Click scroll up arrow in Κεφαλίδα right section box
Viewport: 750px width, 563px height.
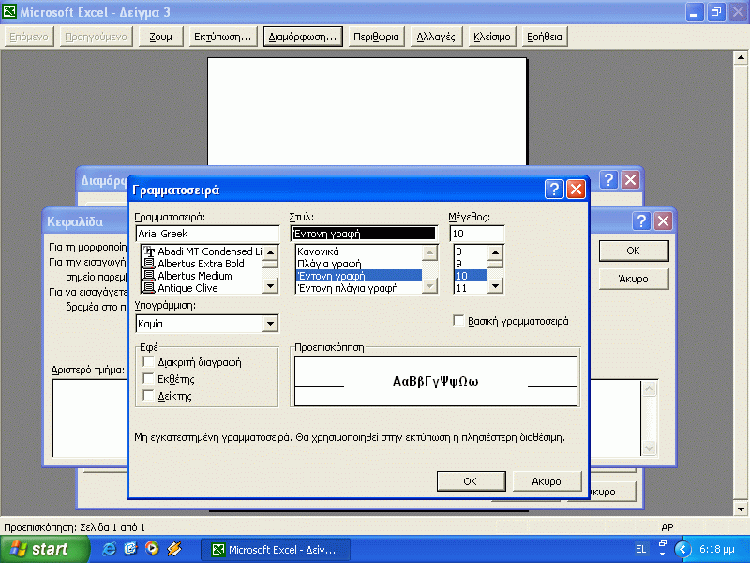649,388
